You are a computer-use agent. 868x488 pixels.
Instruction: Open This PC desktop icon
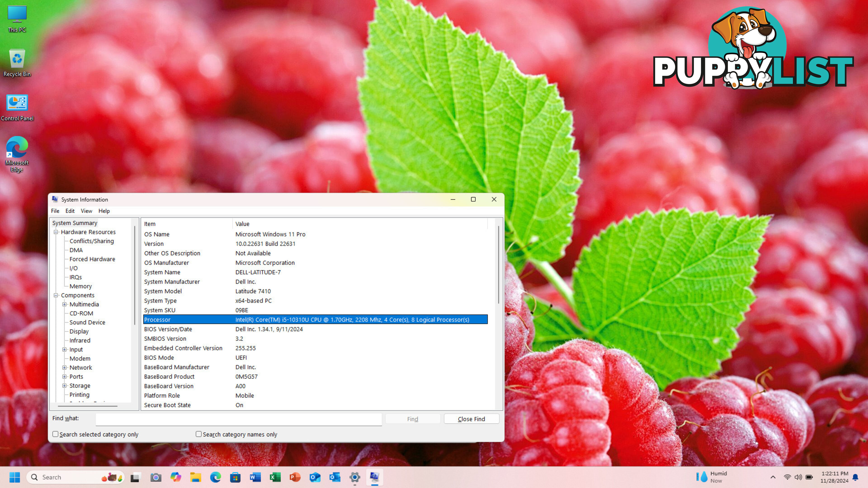click(x=17, y=19)
